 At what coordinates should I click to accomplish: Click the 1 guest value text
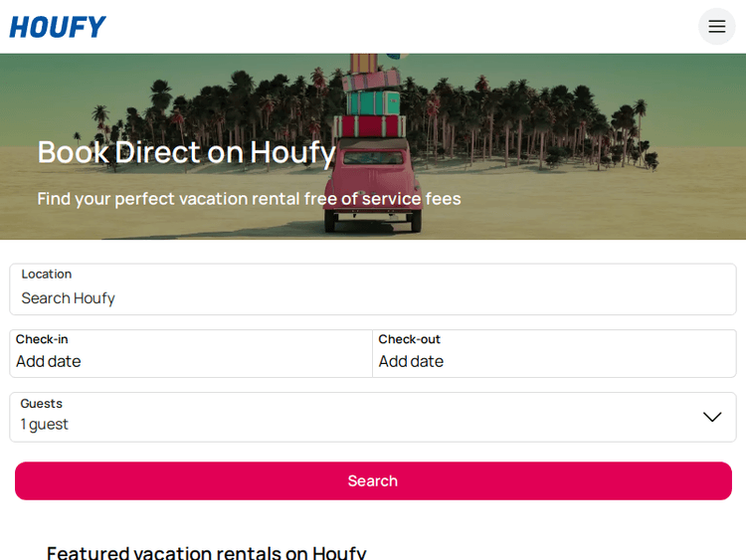tap(44, 424)
